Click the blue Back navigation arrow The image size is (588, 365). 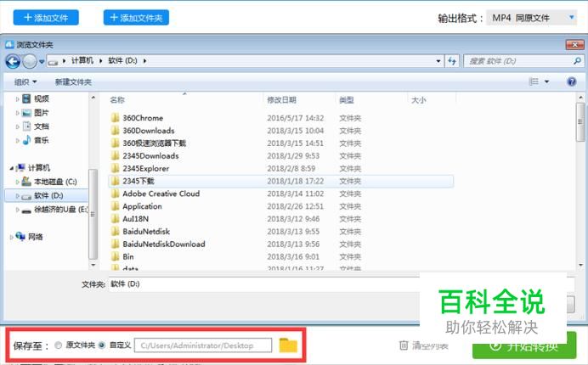tap(13, 61)
